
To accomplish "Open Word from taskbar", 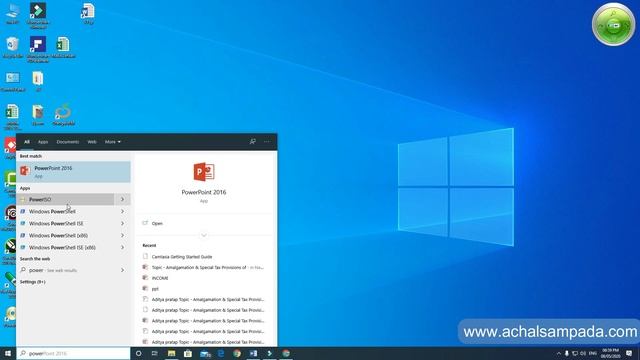I will pyautogui.click(x=253, y=353).
